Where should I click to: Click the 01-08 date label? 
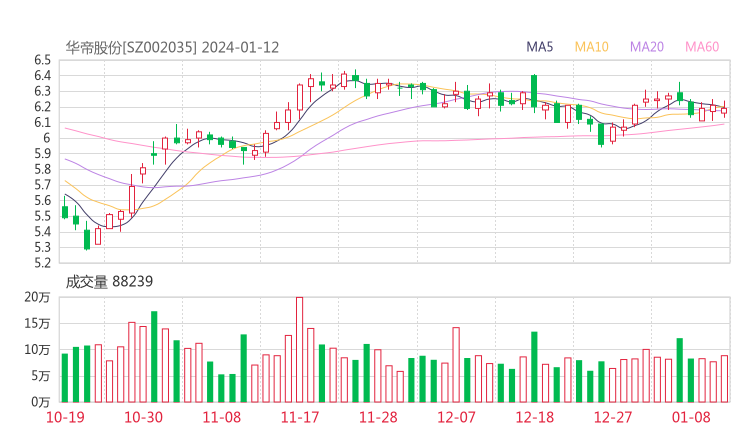pyautogui.click(x=691, y=417)
